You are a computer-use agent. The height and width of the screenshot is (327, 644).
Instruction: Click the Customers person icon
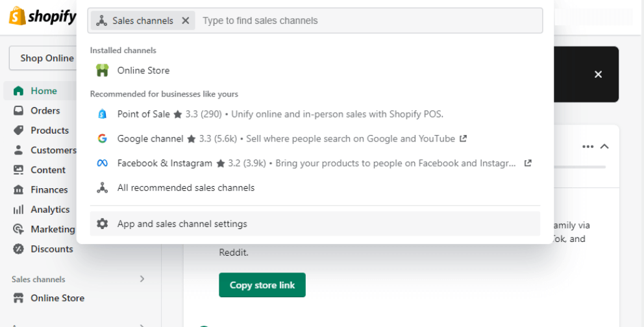point(18,150)
